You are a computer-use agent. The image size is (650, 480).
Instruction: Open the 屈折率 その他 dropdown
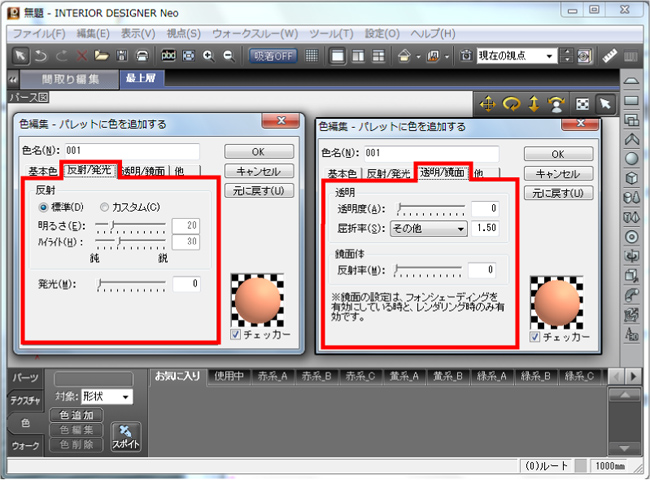tap(429, 229)
